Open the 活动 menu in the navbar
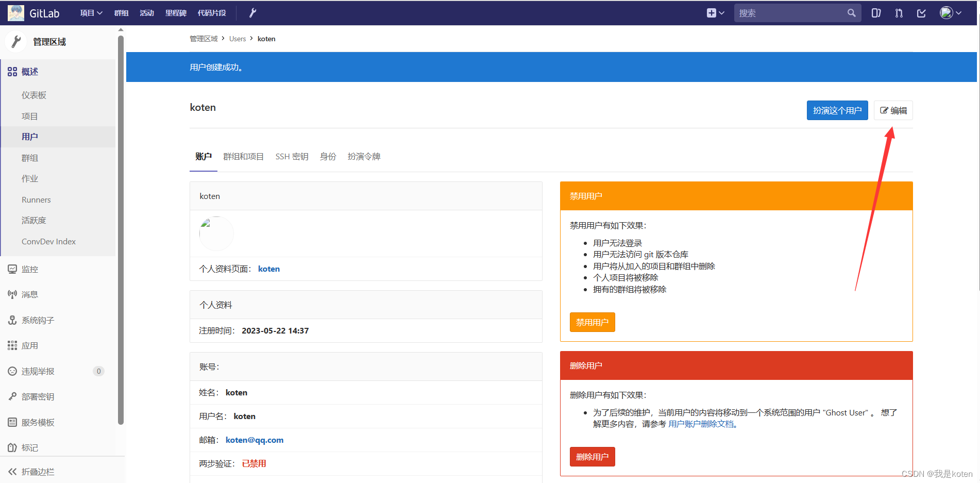The height and width of the screenshot is (483, 980). (x=147, y=13)
